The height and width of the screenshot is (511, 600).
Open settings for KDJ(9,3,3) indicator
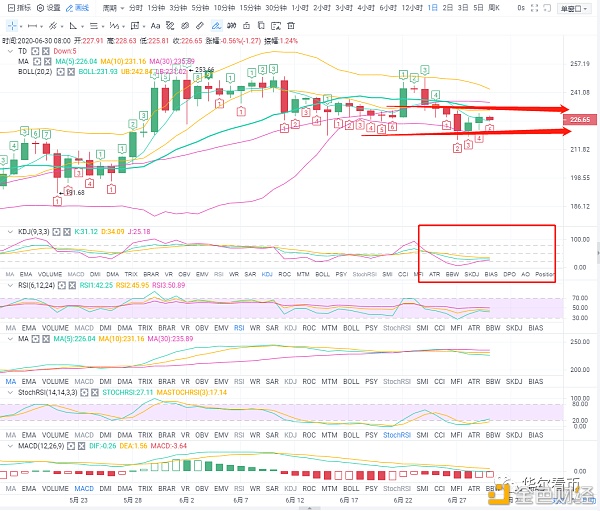point(56,232)
